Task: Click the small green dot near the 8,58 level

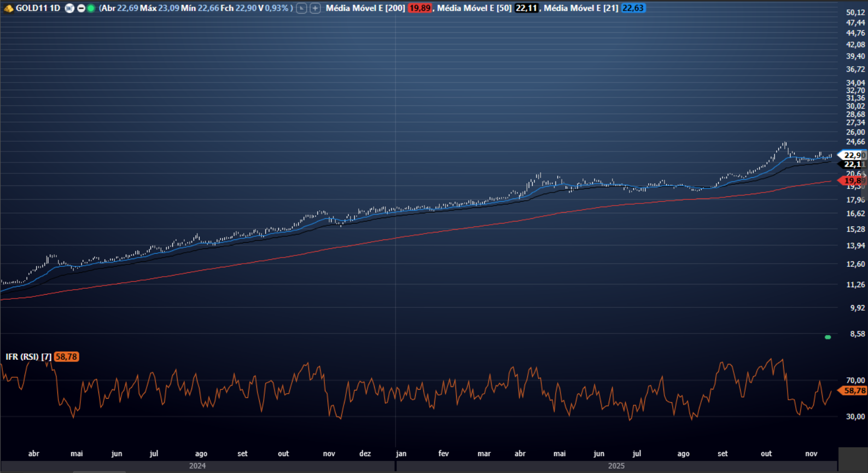Action: [828, 337]
